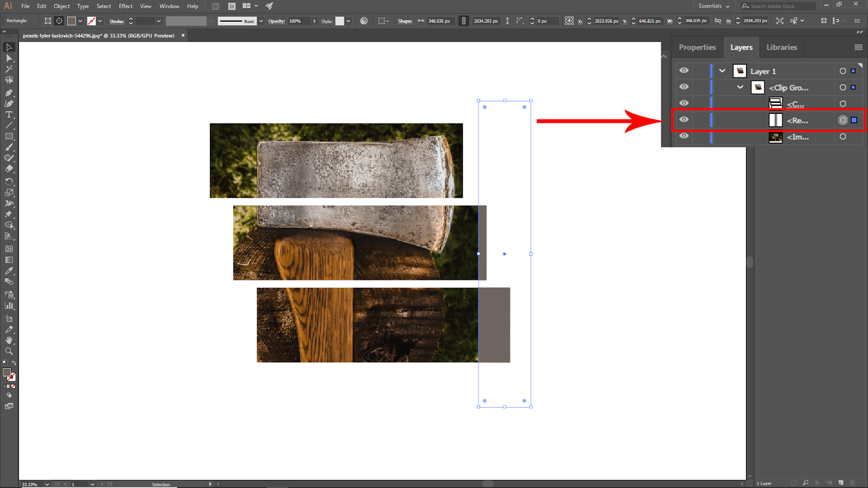Image resolution: width=868 pixels, height=488 pixels.
Task: Open the Effect menu
Action: [x=126, y=6]
